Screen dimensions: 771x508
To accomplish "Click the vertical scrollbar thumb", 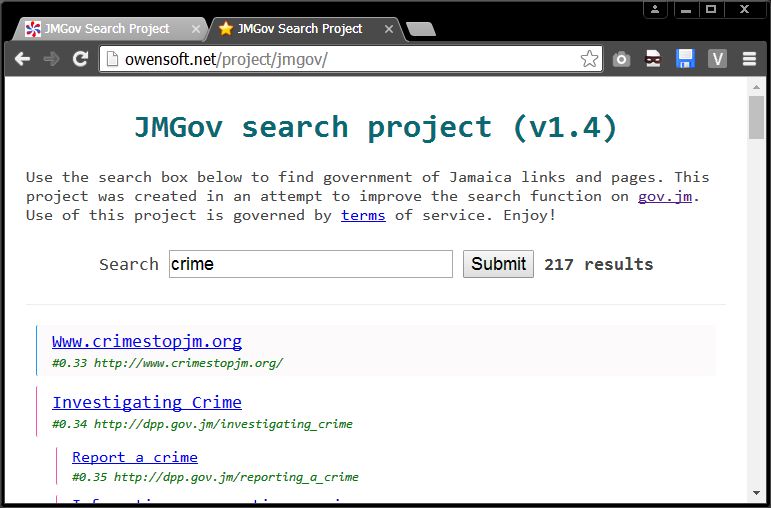I will (x=756, y=117).
